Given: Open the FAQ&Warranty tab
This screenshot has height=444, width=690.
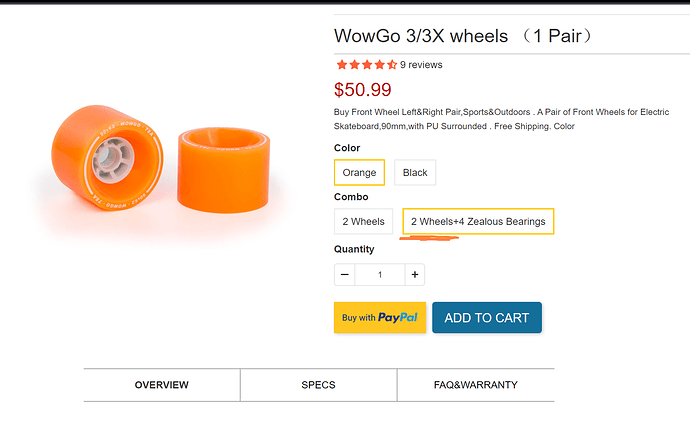Looking at the screenshot, I should 476,385.
